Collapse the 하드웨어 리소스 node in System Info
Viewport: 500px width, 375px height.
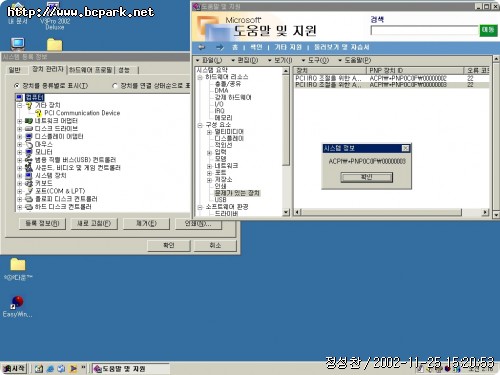coord(200,77)
